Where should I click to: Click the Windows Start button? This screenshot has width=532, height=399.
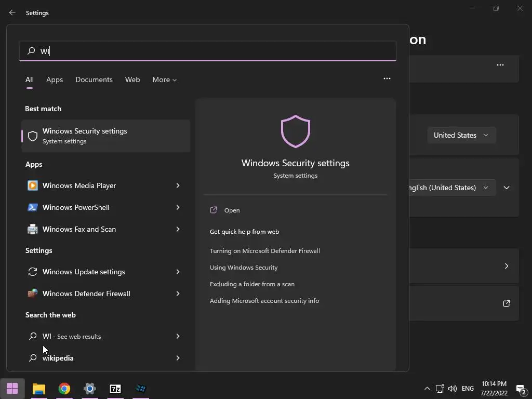click(x=12, y=389)
